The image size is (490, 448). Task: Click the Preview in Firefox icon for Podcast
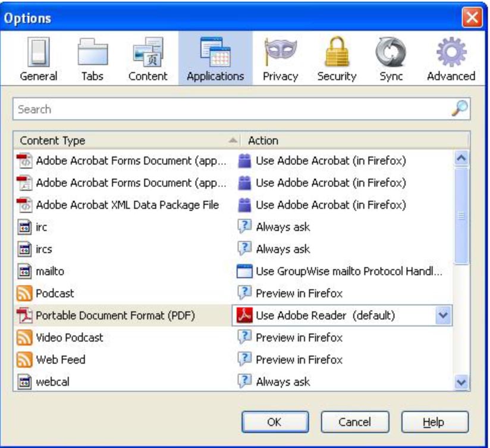(244, 293)
